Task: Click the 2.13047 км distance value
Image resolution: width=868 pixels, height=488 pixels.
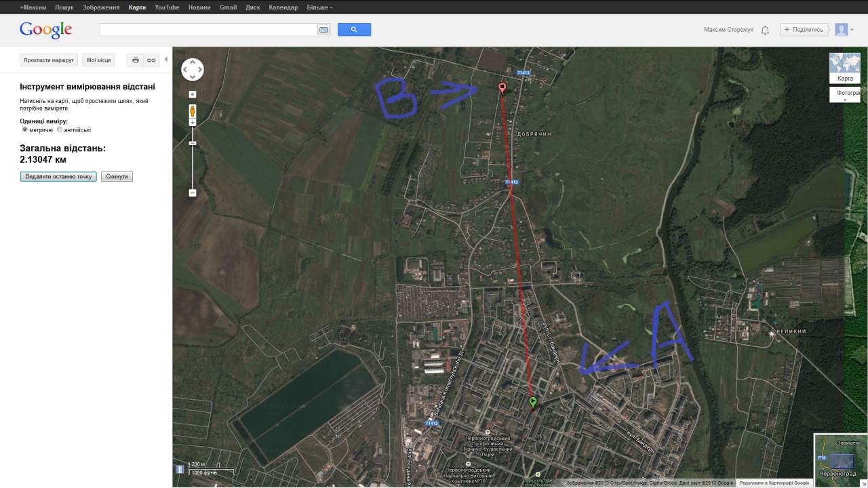Action: [x=43, y=160]
